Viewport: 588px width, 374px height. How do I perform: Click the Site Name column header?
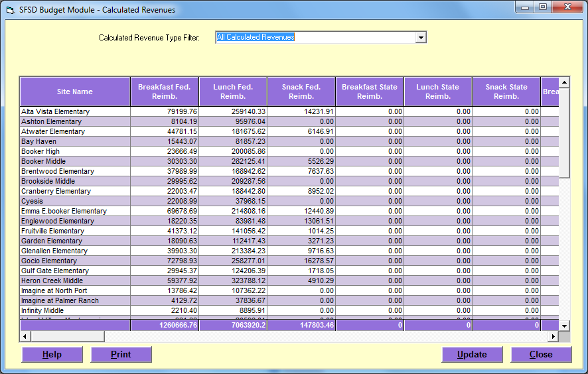[x=74, y=92]
